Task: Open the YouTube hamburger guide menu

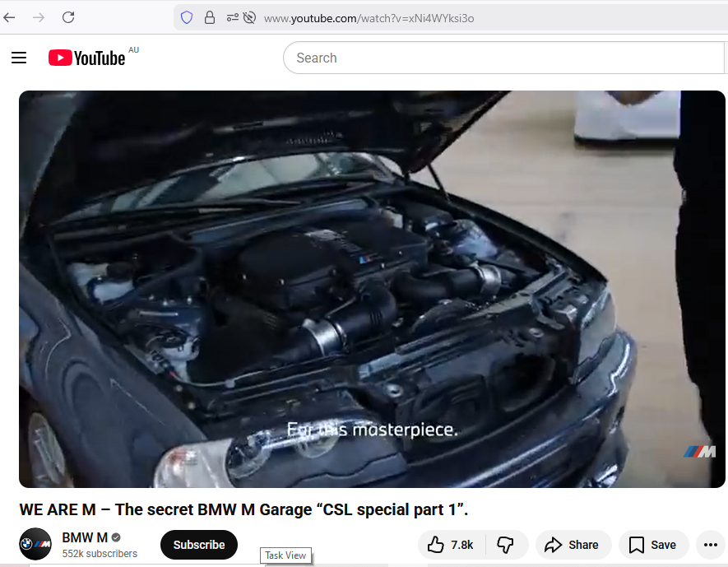Action: (19, 58)
